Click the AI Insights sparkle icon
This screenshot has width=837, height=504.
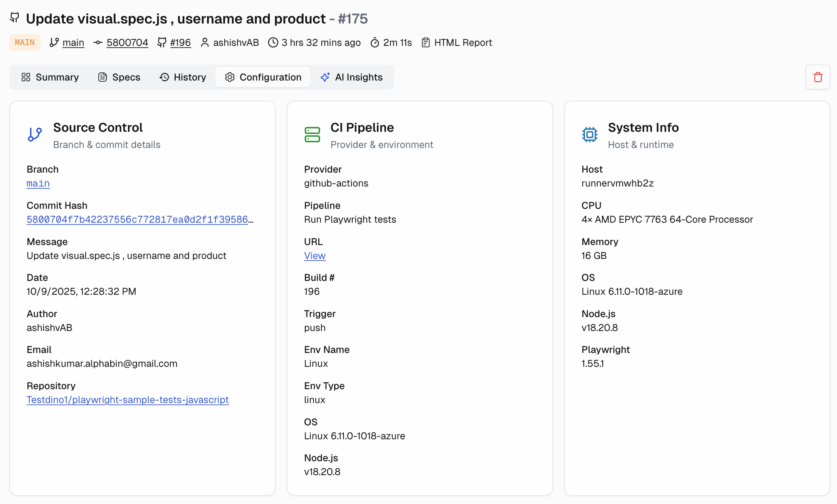click(x=325, y=77)
